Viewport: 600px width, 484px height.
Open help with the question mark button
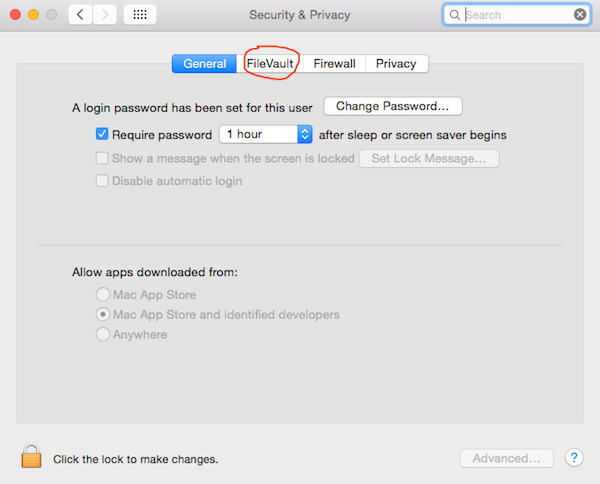(x=574, y=457)
